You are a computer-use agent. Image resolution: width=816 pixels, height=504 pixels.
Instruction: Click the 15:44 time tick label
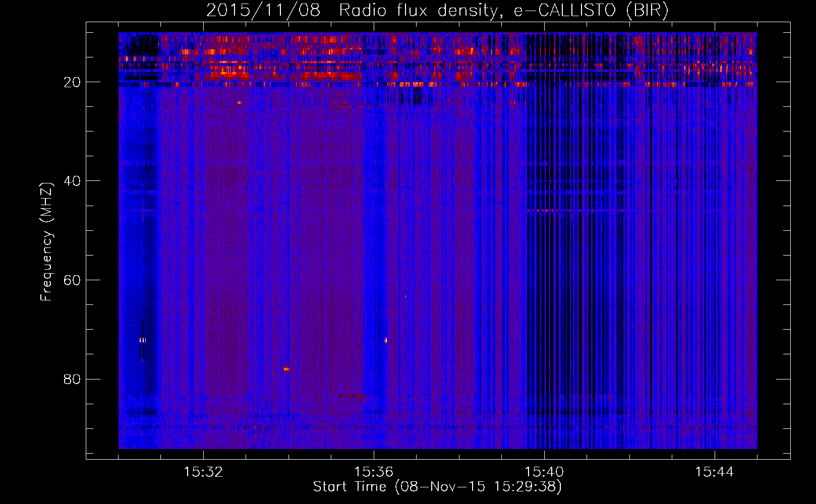click(x=715, y=472)
